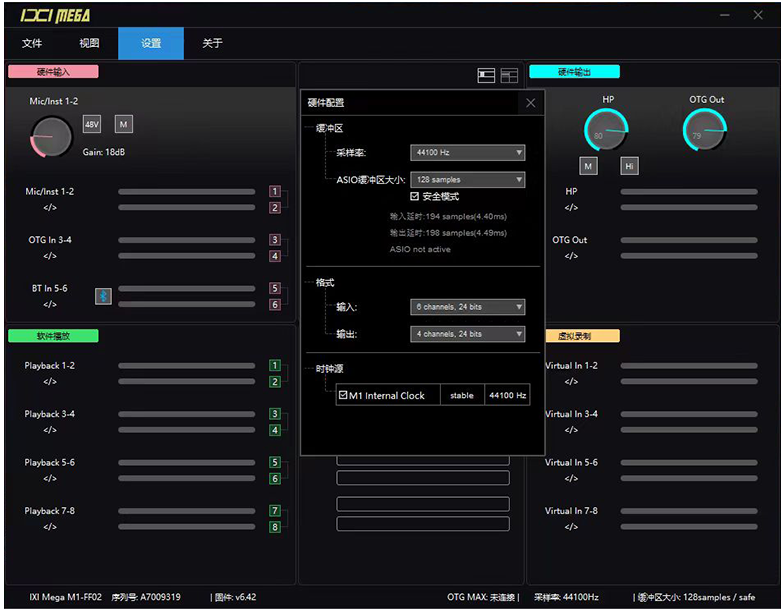Click the </> link icon under OTG Out row
Image resolution: width=782 pixels, height=609 pixels.
[x=572, y=256]
